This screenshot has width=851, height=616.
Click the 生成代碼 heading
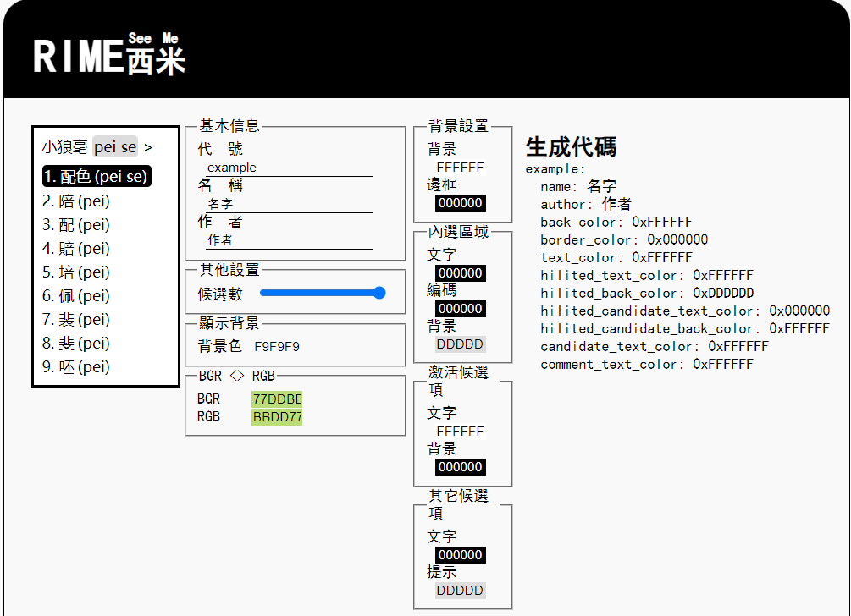[x=571, y=147]
